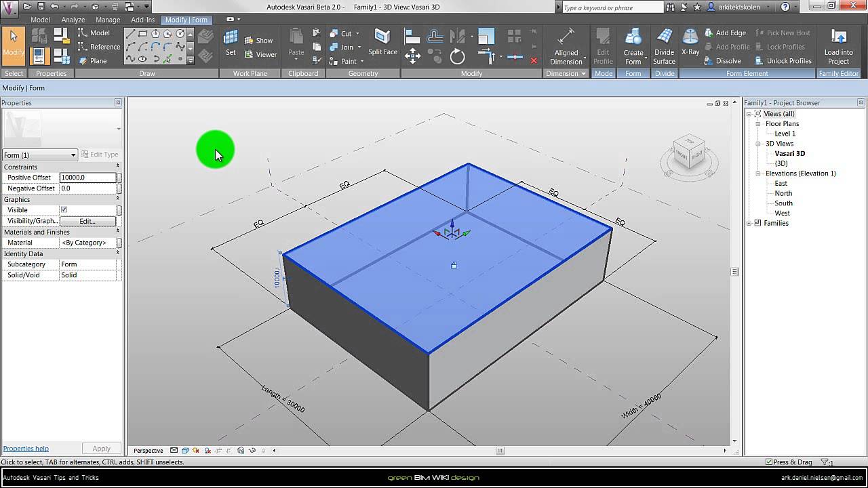Open the Manage ribbon tab
The height and width of the screenshot is (488, 868).
[x=108, y=20]
